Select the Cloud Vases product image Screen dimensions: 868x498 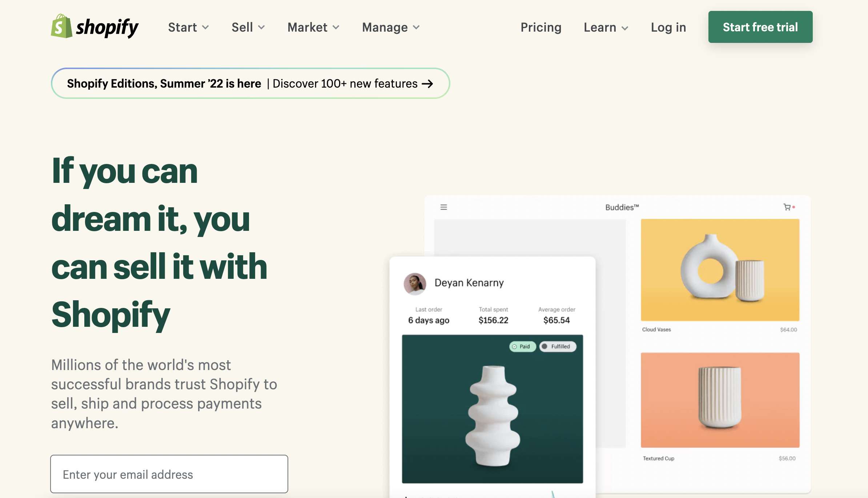point(720,270)
